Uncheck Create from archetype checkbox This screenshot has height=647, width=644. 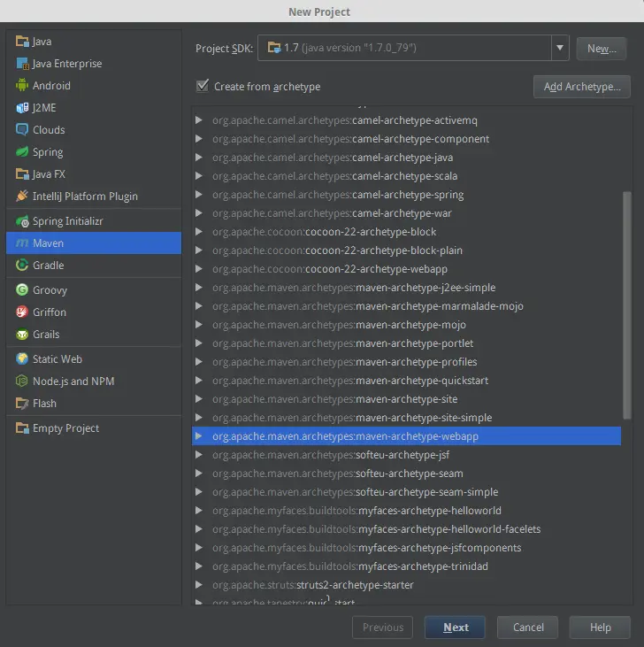click(x=203, y=86)
